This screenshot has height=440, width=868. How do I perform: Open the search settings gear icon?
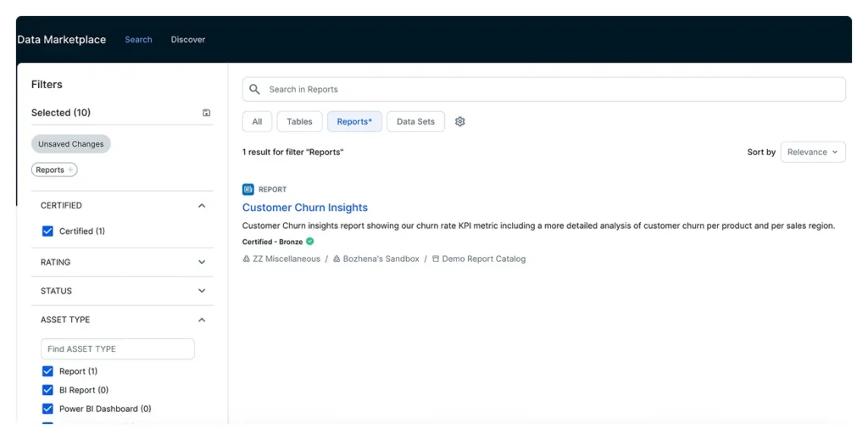click(x=460, y=122)
